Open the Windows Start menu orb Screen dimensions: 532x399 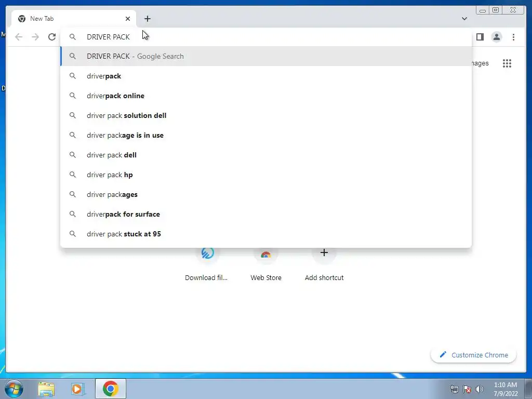tap(14, 389)
